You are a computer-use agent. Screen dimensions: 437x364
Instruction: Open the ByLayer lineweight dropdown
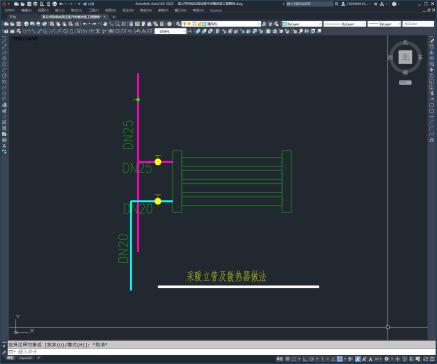click(384, 24)
